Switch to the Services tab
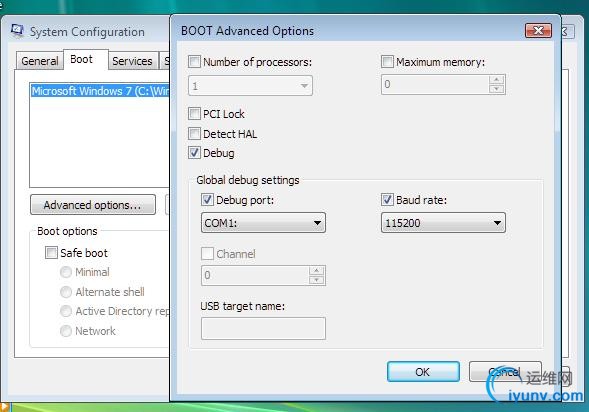Screen dimensions: 589x412 coord(132,61)
